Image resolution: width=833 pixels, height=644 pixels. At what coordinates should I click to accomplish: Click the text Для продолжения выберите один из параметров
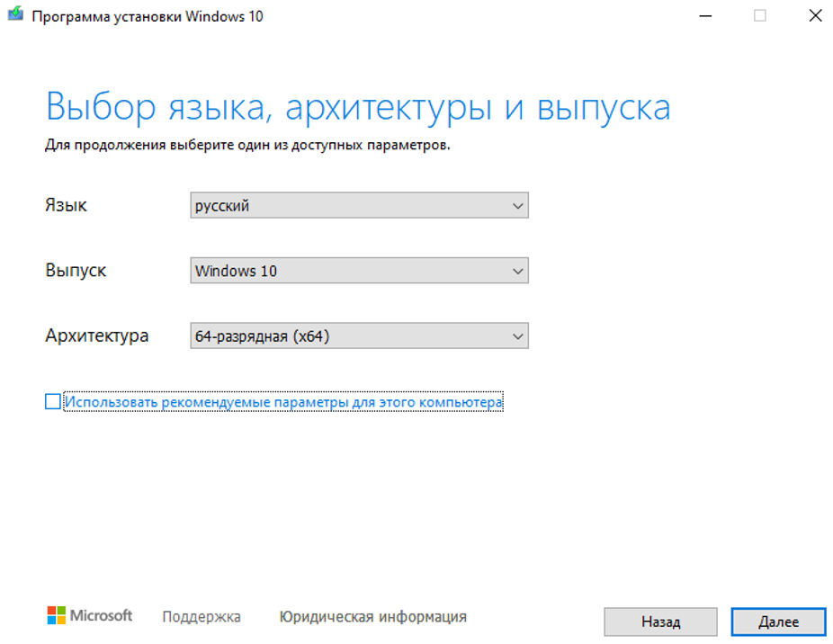click(x=247, y=145)
